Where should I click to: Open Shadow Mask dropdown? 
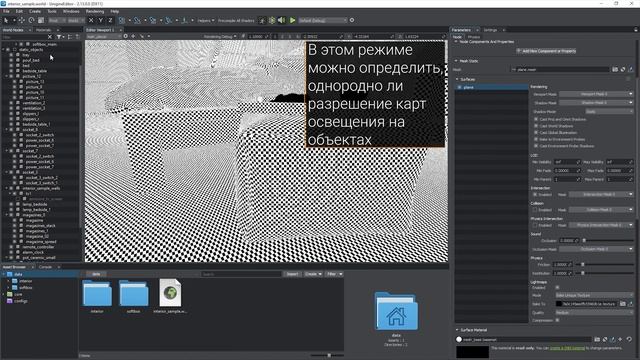point(596,102)
